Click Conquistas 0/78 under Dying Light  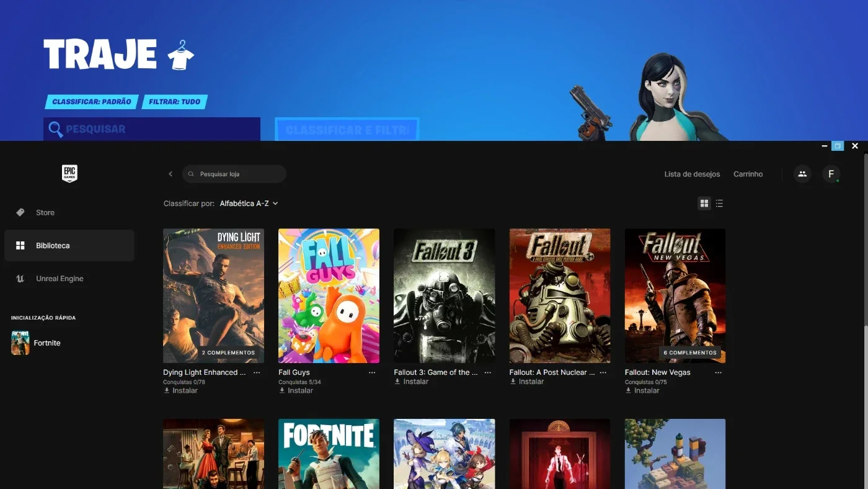click(184, 382)
